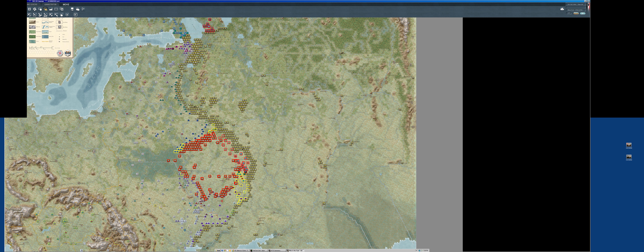Select the F6 bomb unit mode

point(35,15)
